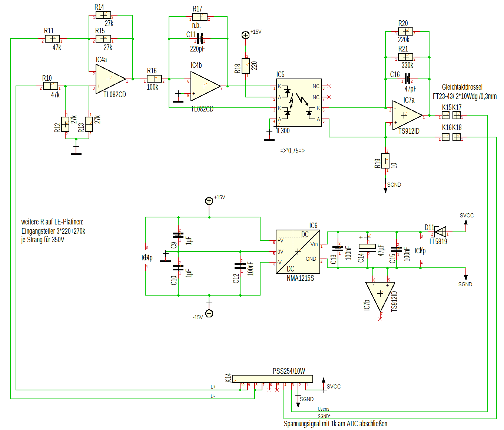Click the IC4b op-amp triangle
The image size is (504, 430).
pyautogui.click(x=204, y=86)
